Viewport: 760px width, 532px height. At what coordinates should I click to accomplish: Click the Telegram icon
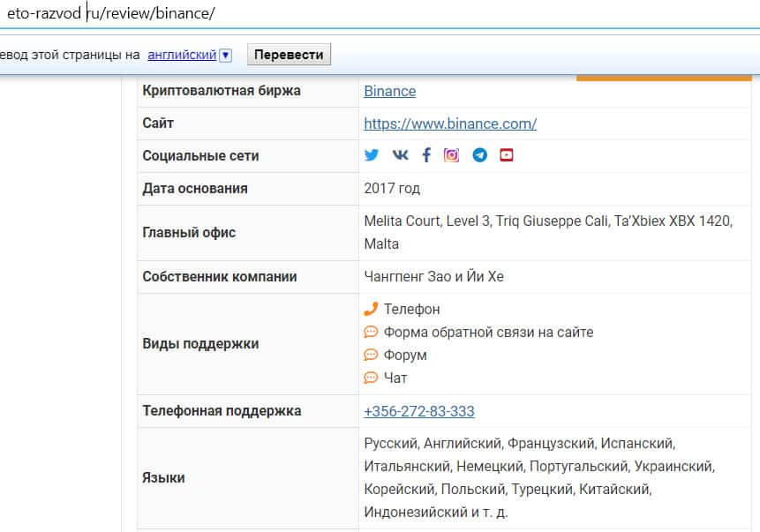pos(479,155)
